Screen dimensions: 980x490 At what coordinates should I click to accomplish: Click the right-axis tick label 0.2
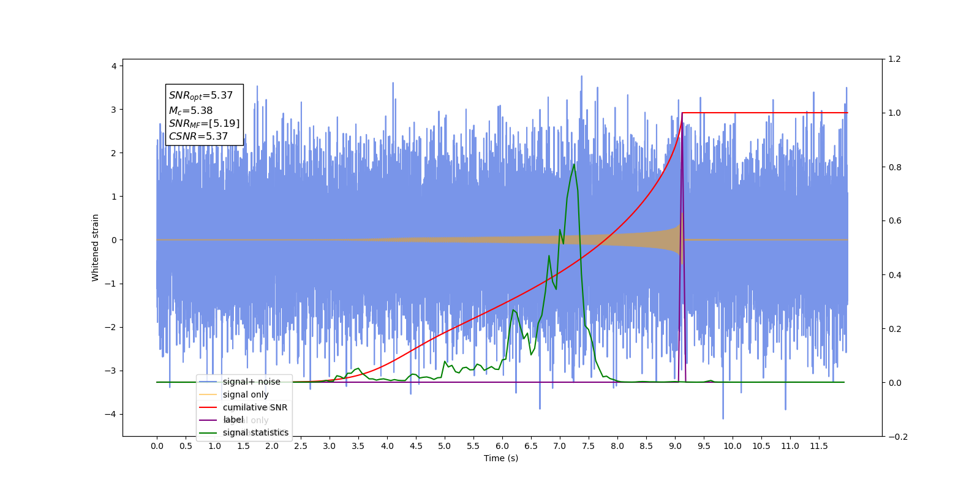[895, 329]
